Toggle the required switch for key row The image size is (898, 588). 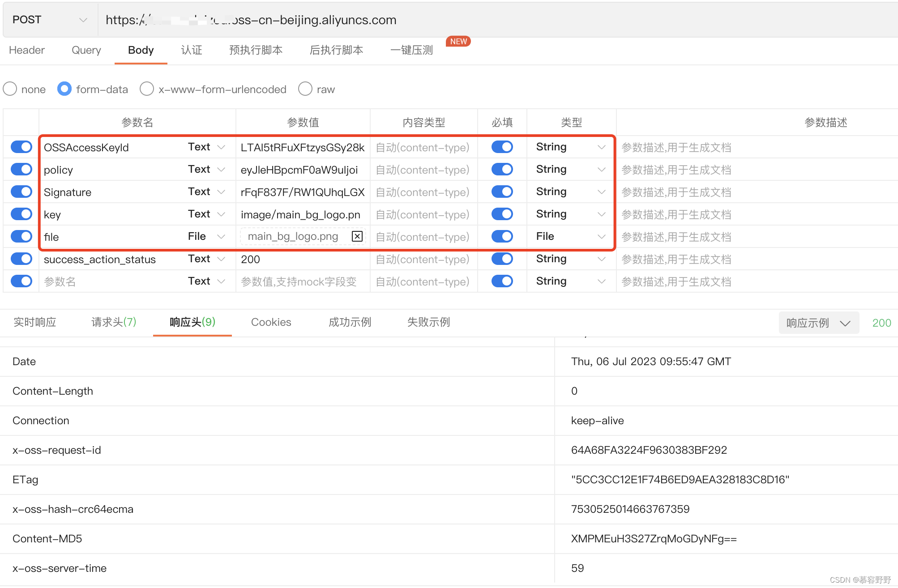pos(502,214)
